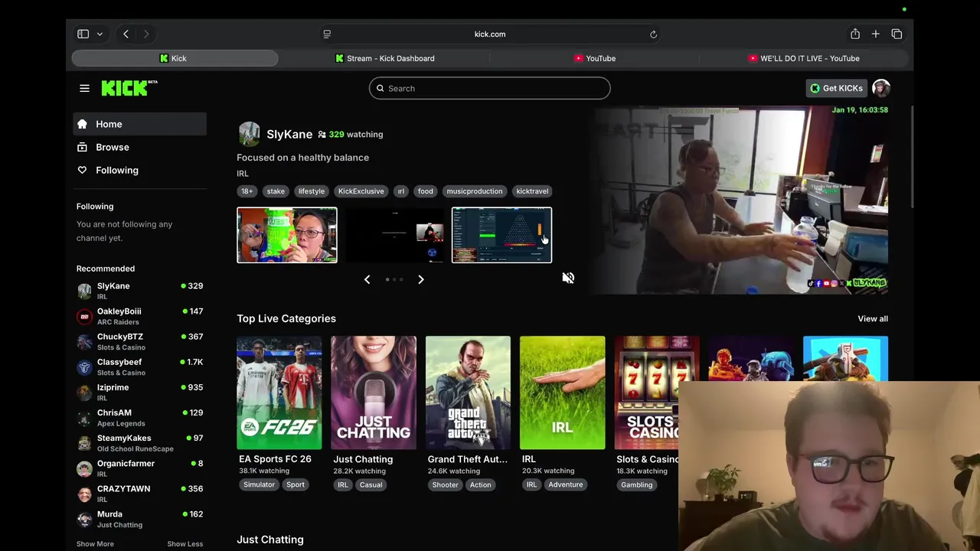Viewport: 980px width, 551px height.
Task: Click the KickExclusive tag
Action: click(361, 191)
